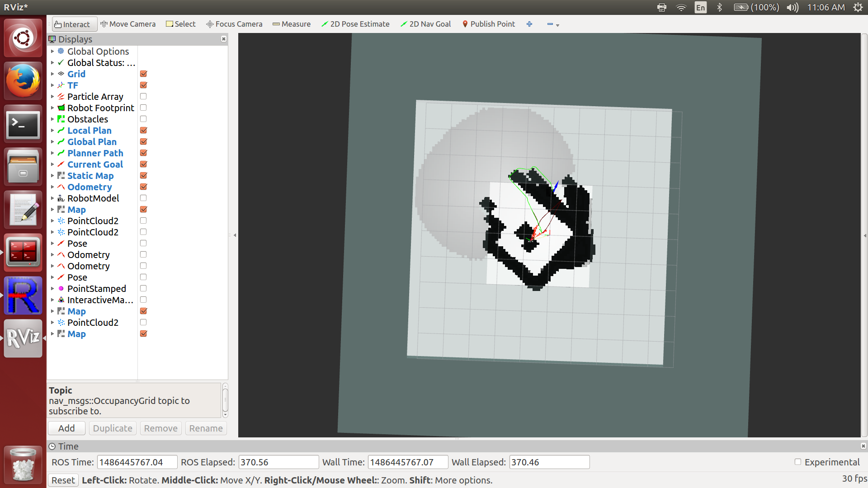Click the add tool plus icon
The height and width of the screenshot is (488, 868).
(x=529, y=24)
